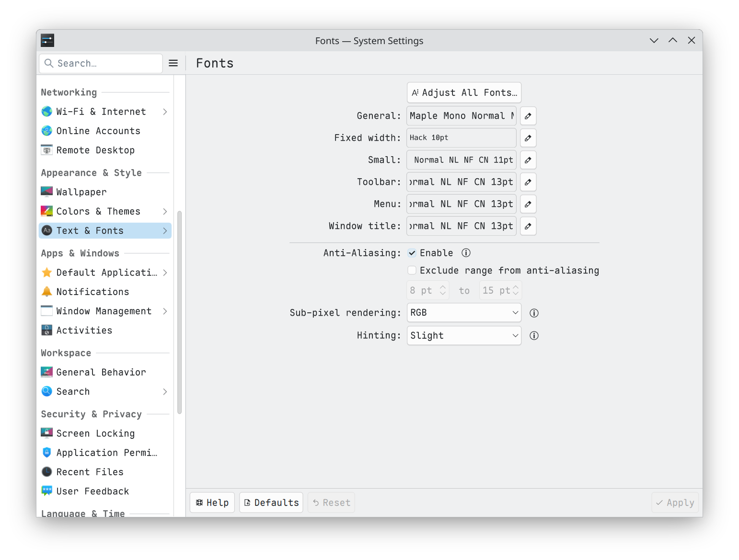Click the sidebar vertical scrollbar
The height and width of the screenshot is (560, 739).
coord(180,311)
